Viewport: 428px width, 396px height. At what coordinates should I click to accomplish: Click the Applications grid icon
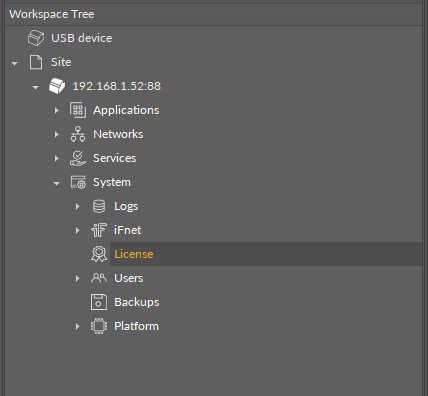[78, 110]
